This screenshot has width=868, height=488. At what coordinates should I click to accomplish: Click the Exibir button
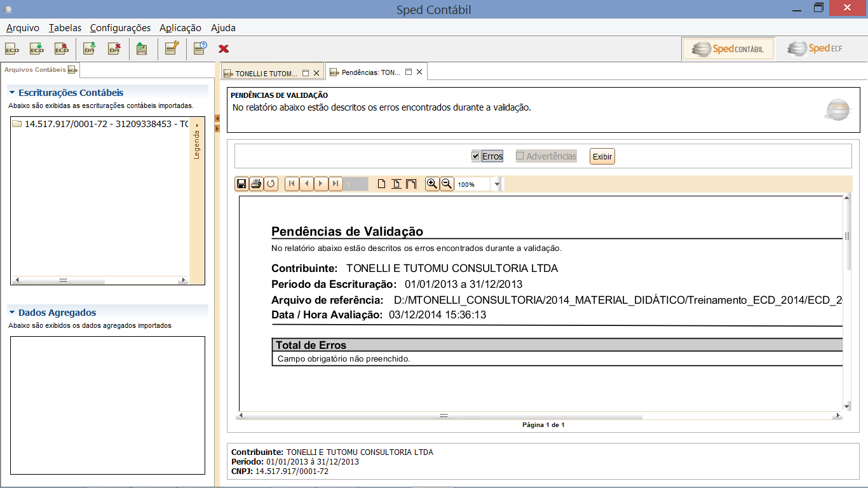602,156
